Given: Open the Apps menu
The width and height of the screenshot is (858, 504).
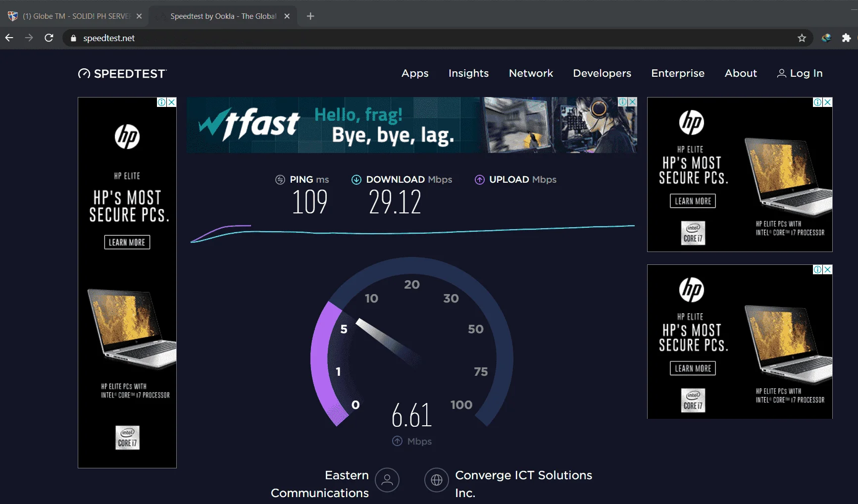Looking at the screenshot, I should [415, 73].
